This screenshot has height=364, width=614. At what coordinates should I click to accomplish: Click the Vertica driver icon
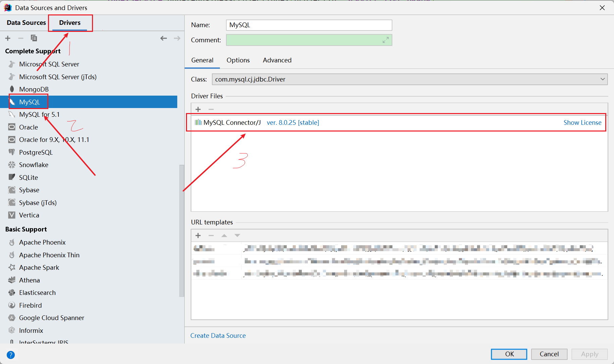coord(12,215)
